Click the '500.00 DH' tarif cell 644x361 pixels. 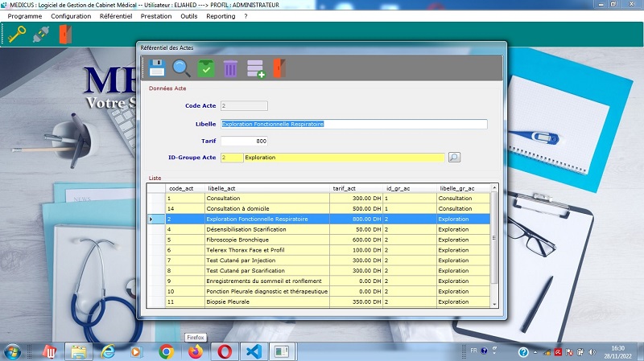(356, 208)
